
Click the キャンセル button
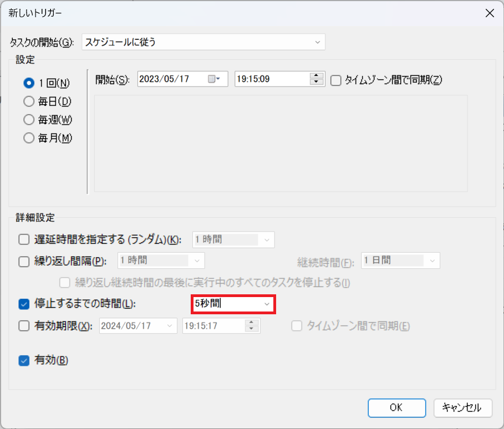click(463, 408)
